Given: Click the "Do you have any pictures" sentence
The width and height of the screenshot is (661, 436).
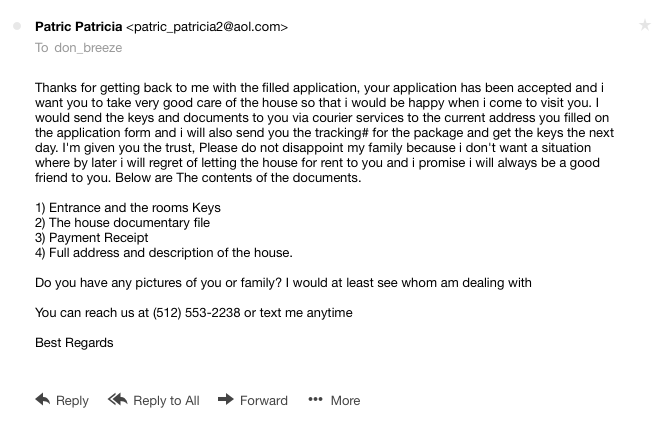Looking at the screenshot, I should coord(283,283).
